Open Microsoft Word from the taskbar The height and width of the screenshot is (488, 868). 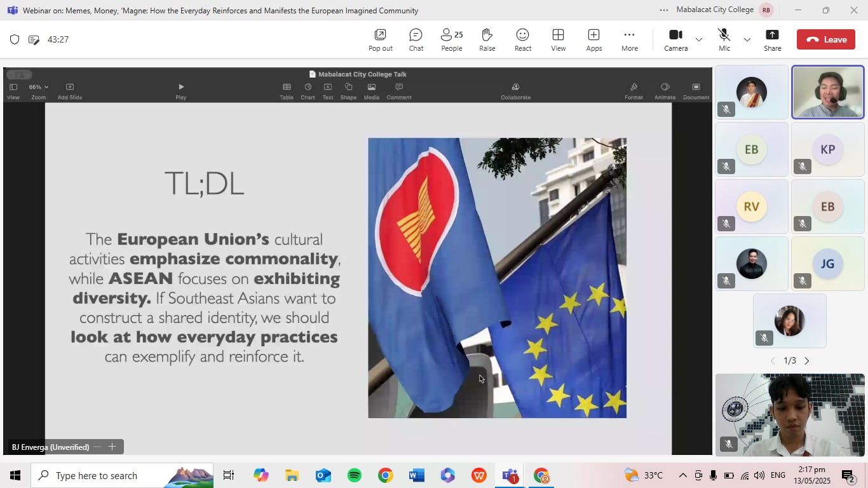(x=417, y=475)
